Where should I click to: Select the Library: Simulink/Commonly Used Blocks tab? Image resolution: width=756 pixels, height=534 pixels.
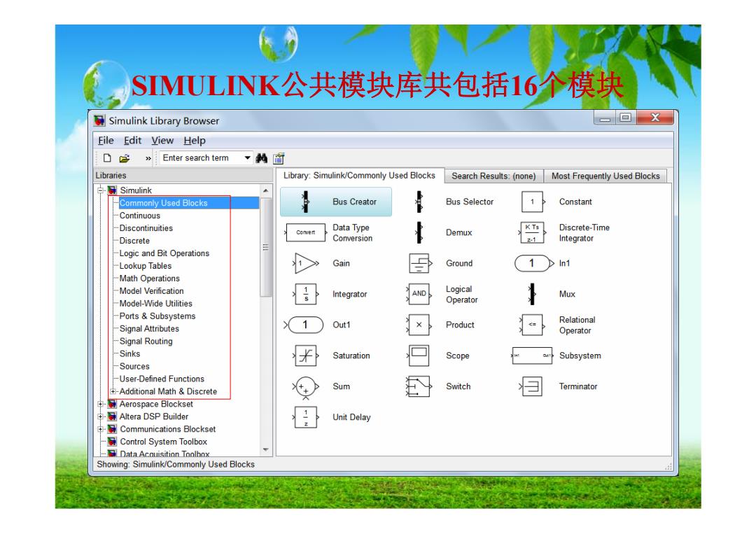tap(359, 176)
